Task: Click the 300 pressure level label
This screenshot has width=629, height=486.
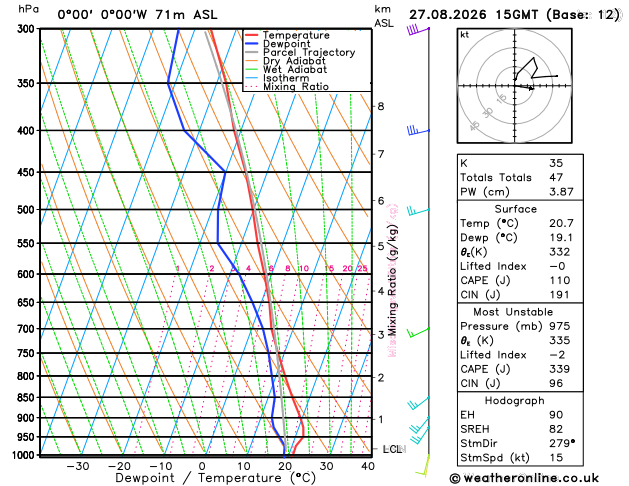Action: [28, 29]
